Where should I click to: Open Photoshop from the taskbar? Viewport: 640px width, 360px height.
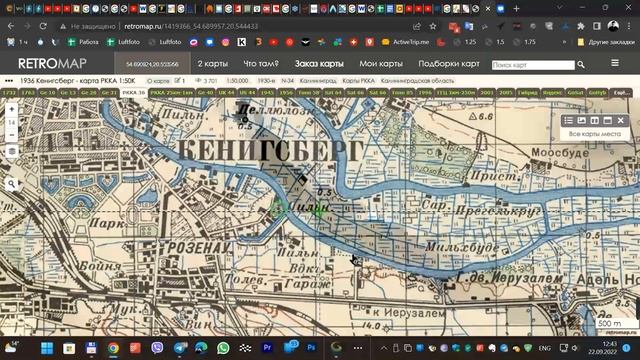click(x=311, y=348)
